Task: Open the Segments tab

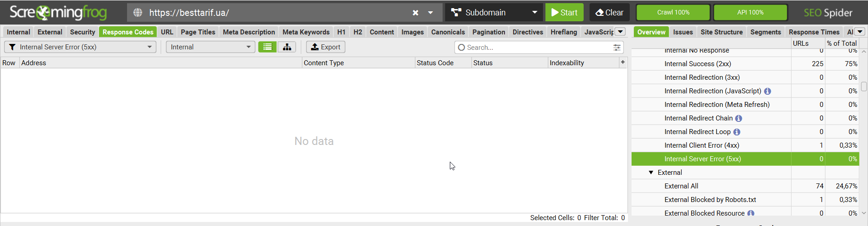Action: coord(765,32)
